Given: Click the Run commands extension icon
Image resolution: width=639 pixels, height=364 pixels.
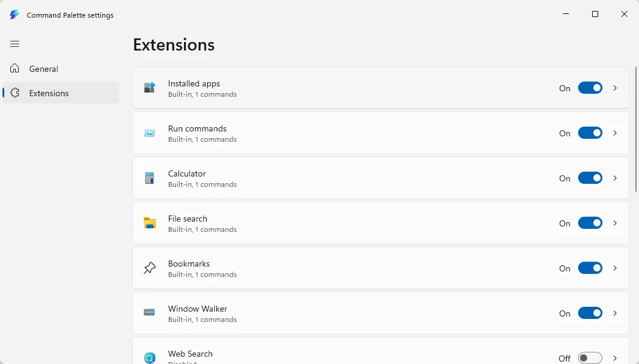Looking at the screenshot, I should coord(150,133).
